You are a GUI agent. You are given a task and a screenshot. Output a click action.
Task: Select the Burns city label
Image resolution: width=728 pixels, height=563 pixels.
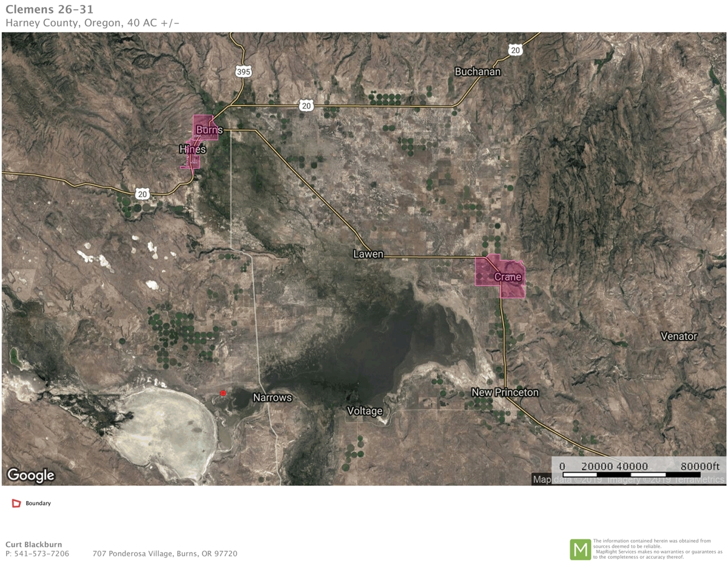(x=209, y=130)
